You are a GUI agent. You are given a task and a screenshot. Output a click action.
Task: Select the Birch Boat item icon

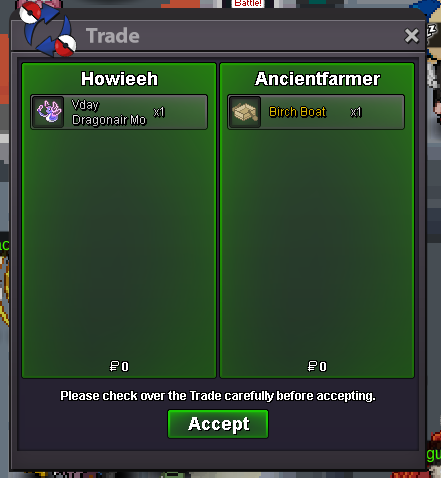pos(245,112)
